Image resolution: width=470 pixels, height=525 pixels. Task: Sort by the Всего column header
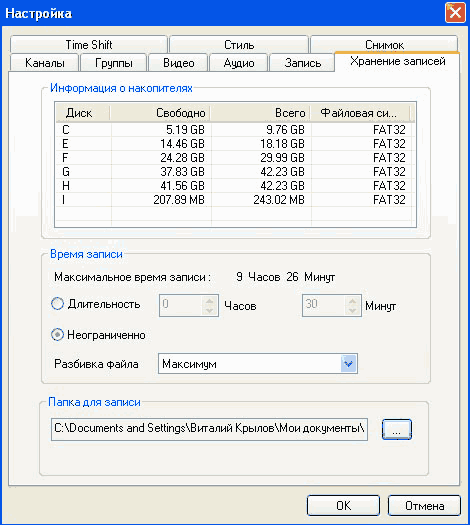(x=260, y=113)
